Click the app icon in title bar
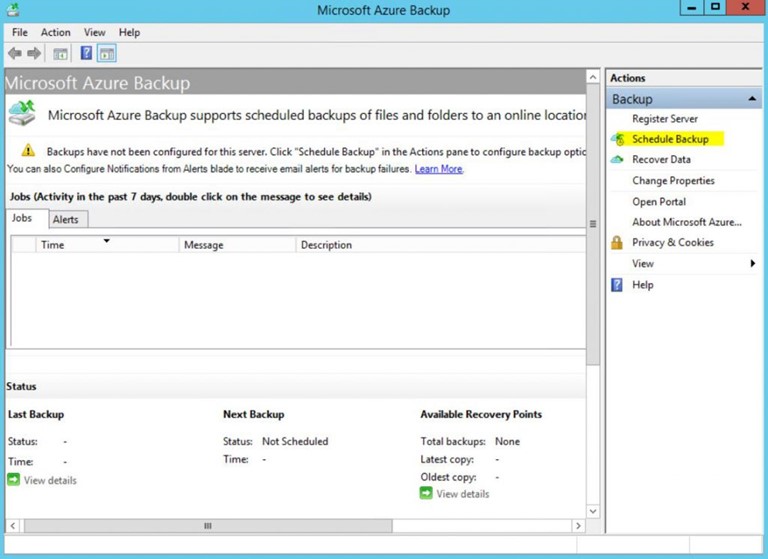This screenshot has height=559, width=768. coord(13,9)
